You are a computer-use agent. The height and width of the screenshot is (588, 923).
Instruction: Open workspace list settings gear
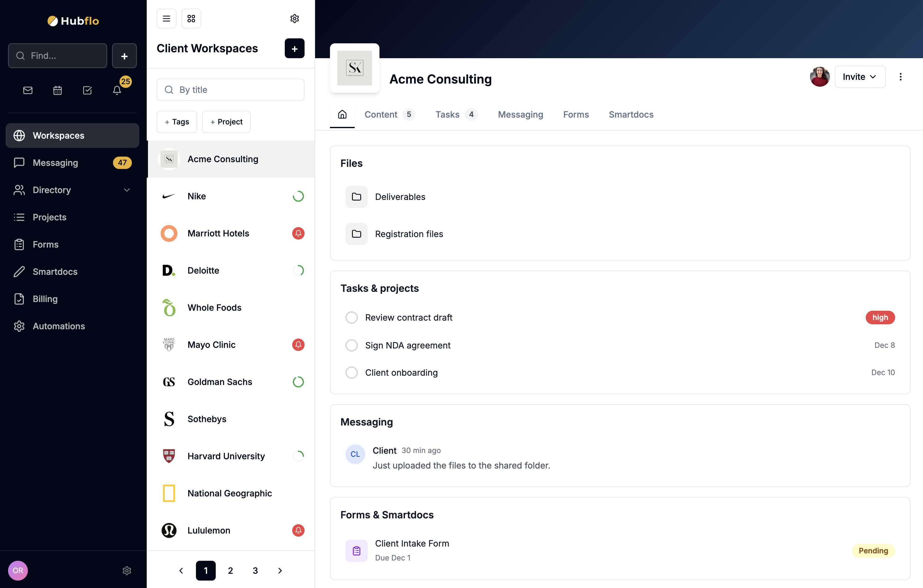coord(294,18)
